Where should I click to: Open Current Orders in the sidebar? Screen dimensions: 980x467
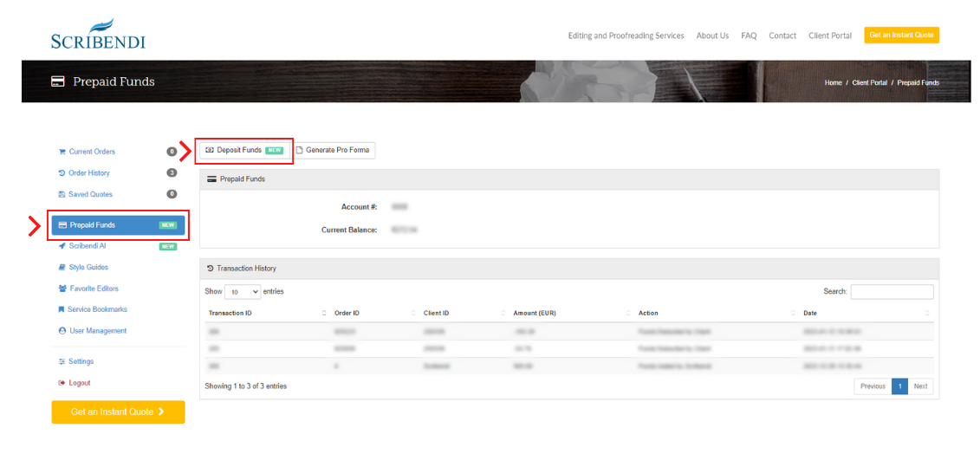(92, 152)
